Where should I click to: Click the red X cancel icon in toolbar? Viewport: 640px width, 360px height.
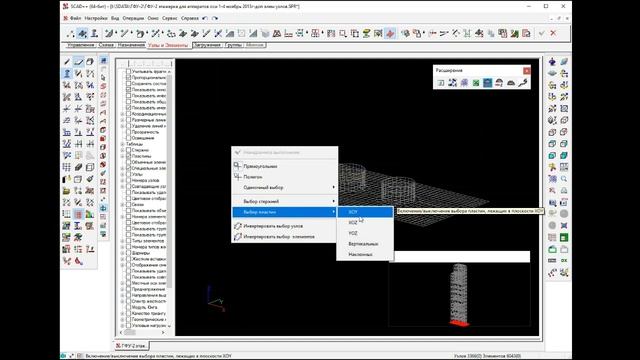coord(553,33)
